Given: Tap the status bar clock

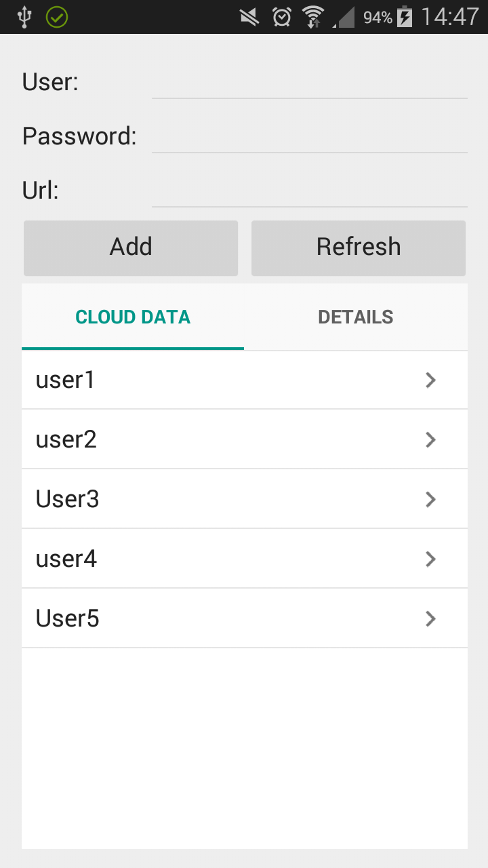Looking at the screenshot, I should pos(449,17).
